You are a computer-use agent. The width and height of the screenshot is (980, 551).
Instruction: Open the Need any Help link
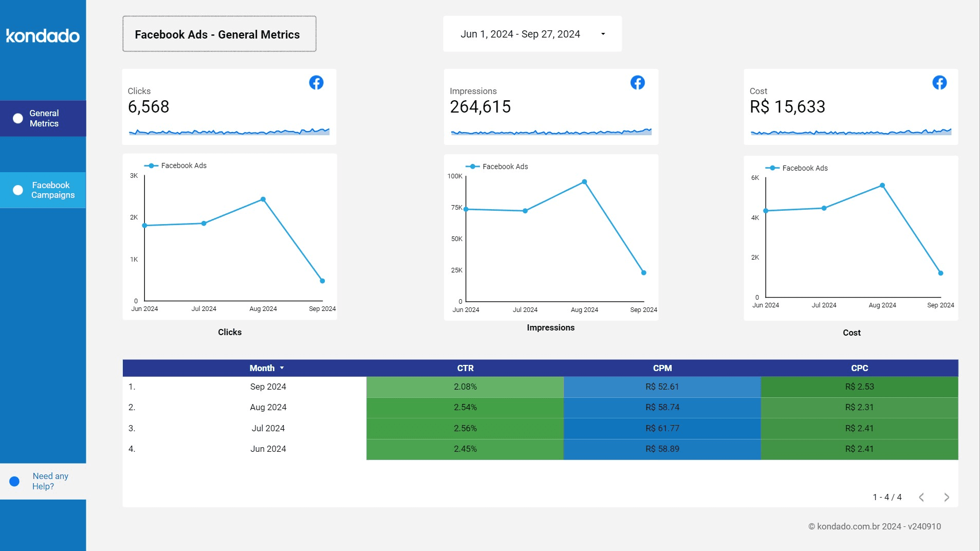pos(50,481)
